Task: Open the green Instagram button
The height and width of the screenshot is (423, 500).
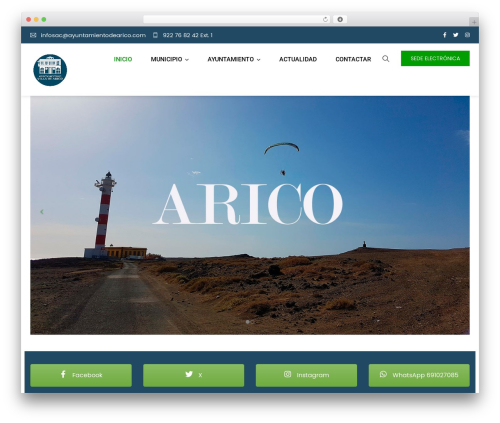Action: point(306,375)
